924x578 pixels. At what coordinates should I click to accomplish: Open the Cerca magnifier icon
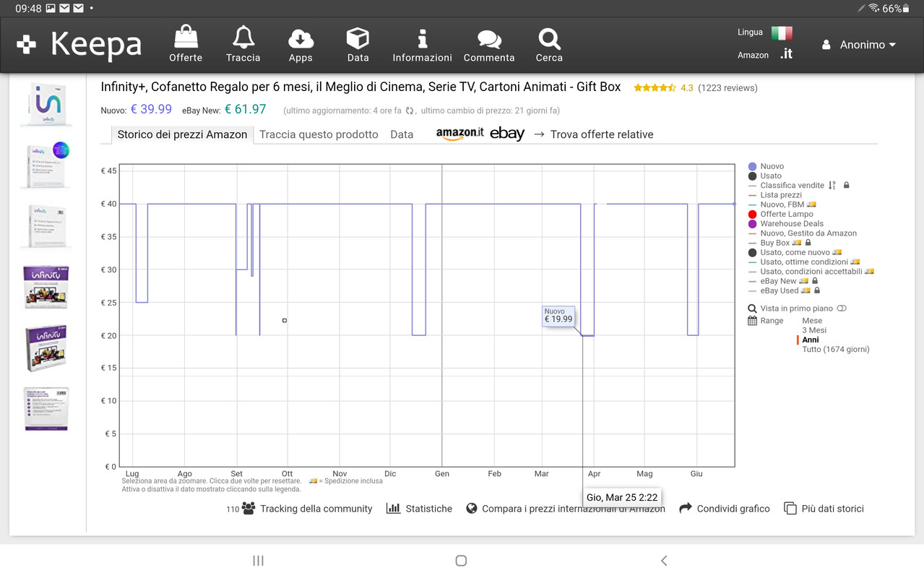click(x=549, y=38)
